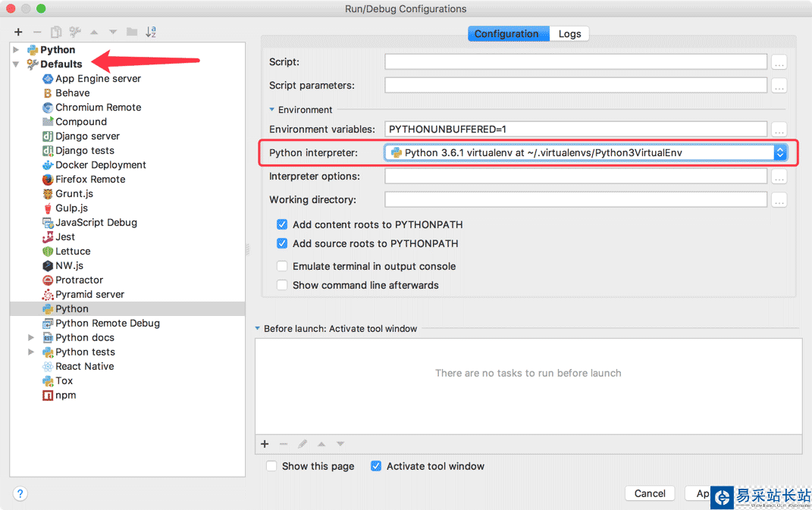Viewport: 812px width, 510px height.
Task: Click the Django server icon
Action: point(48,136)
